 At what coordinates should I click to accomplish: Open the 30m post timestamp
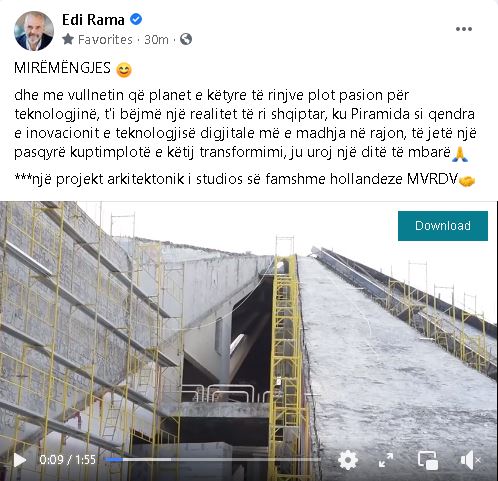pyautogui.click(x=156, y=40)
